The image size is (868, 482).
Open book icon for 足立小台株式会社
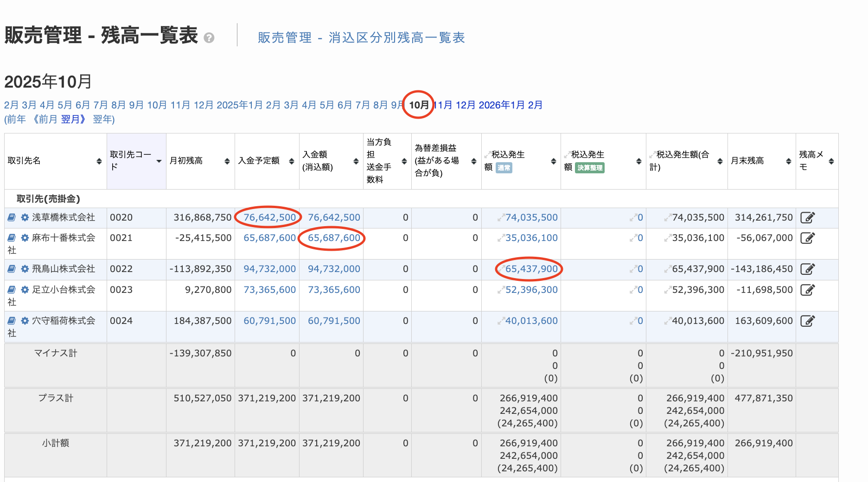[x=12, y=290]
